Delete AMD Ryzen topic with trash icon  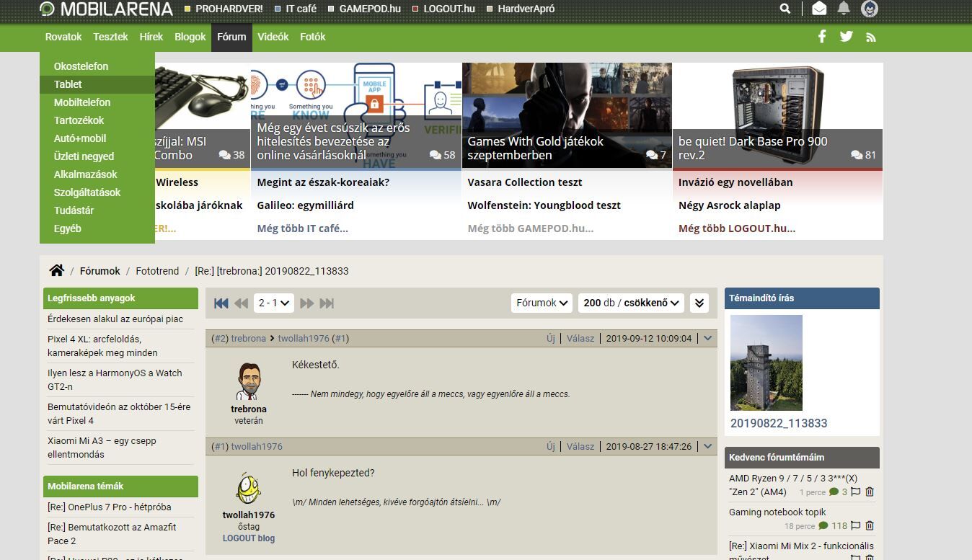point(870,492)
